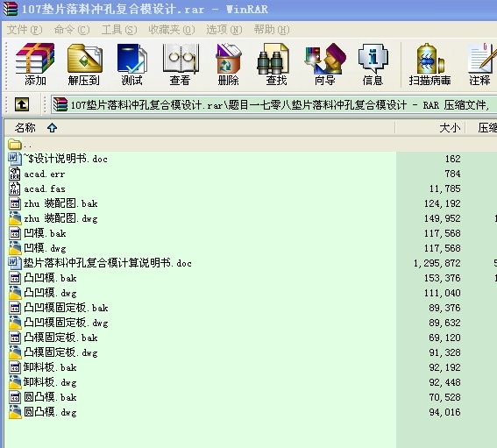Click the ERR file icon of acad.err
This screenshot has width=497, height=448.
click(x=15, y=174)
